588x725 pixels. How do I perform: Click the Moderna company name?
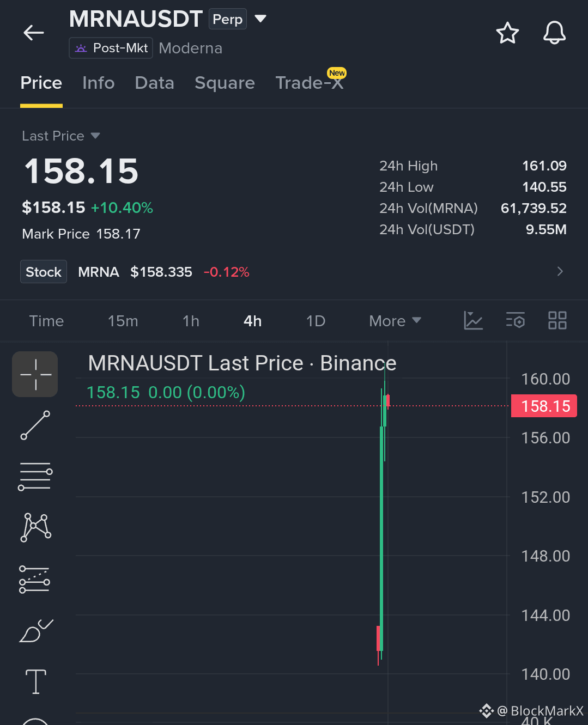click(190, 48)
